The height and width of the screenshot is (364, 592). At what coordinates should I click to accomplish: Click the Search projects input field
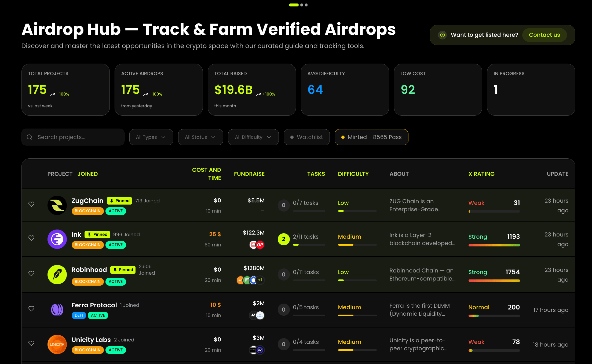point(73,137)
